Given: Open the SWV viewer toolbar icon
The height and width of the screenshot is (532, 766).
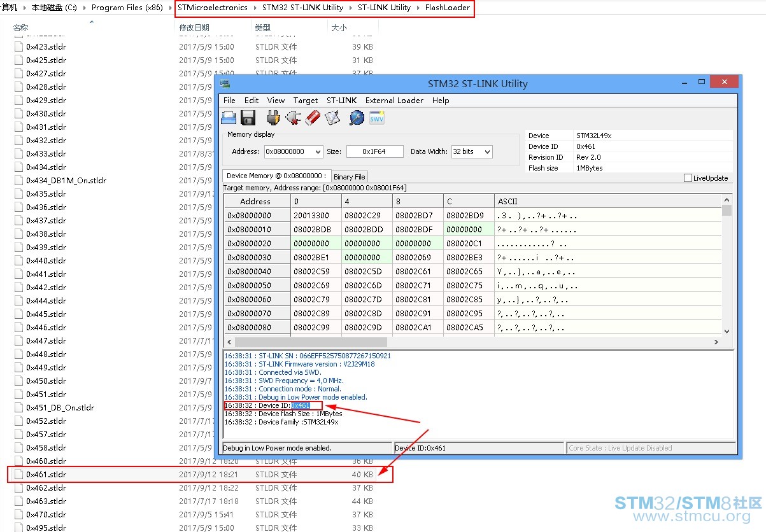Looking at the screenshot, I should (x=377, y=118).
